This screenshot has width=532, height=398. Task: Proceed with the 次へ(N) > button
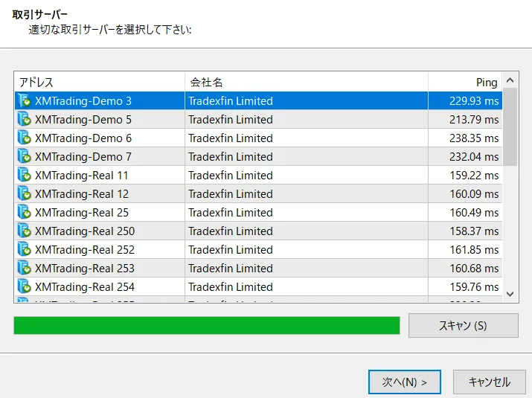pos(405,382)
